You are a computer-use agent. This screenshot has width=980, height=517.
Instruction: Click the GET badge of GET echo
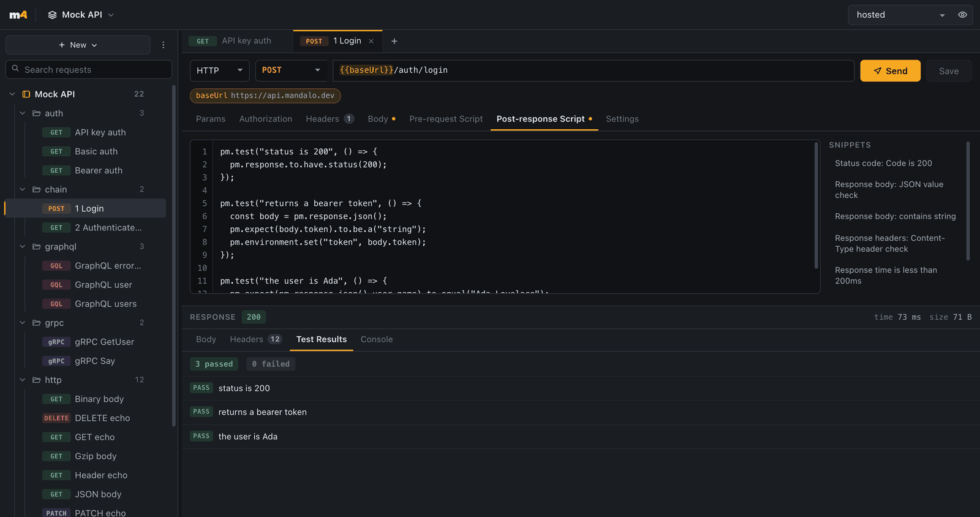(56, 437)
